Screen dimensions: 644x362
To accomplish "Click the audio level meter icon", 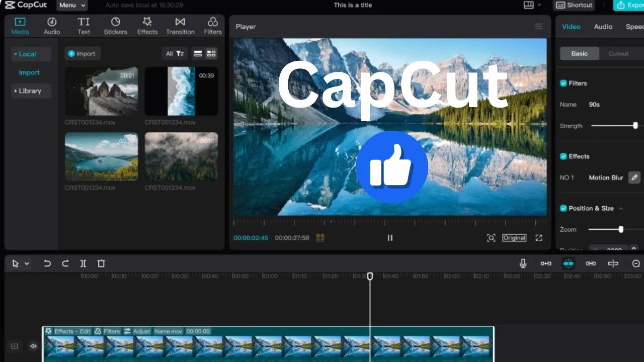I will pos(320,238).
